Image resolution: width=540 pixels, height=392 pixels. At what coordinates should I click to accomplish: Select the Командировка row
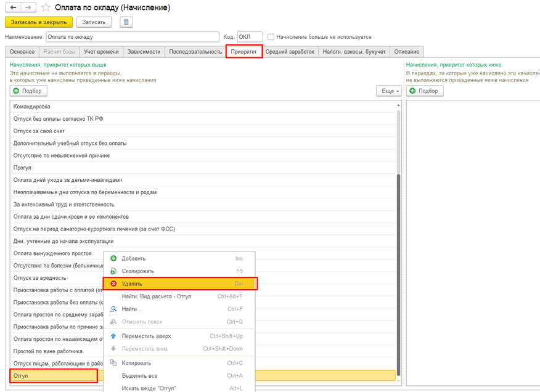pyautogui.click(x=203, y=107)
